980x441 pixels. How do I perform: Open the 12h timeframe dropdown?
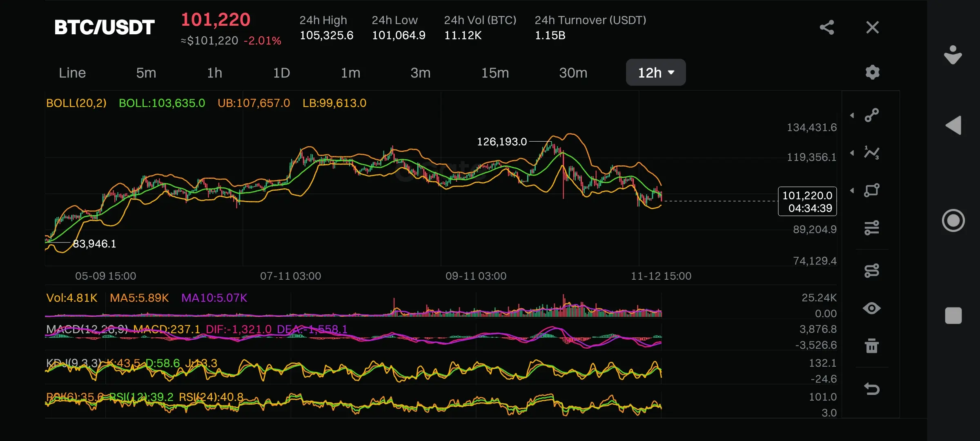click(655, 73)
